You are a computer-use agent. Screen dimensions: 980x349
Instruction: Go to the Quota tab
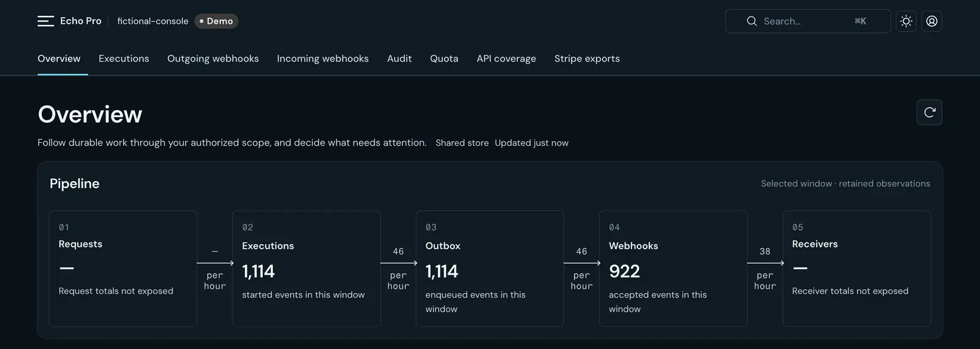(x=444, y=58)
